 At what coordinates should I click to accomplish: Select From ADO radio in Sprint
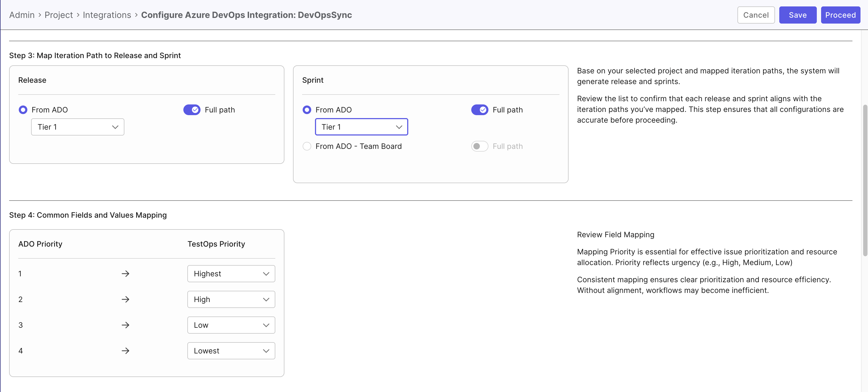pyautogui.click(x=307, y=110)
